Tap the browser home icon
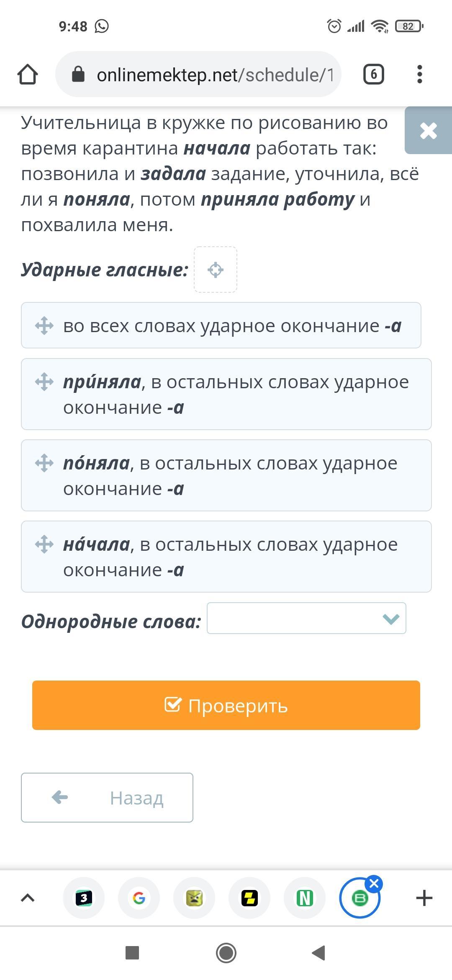 click(x=28, y=75)
